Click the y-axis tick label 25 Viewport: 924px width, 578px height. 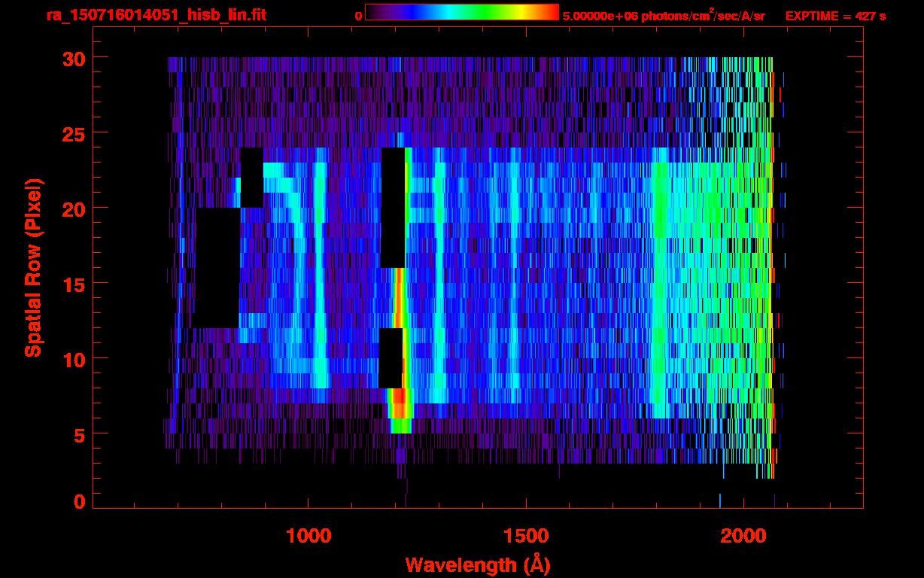[72, 133]
